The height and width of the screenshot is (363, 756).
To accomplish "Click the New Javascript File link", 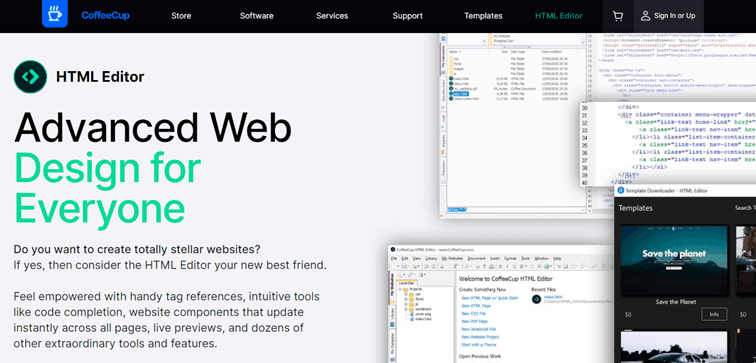I will coord(479,329).
